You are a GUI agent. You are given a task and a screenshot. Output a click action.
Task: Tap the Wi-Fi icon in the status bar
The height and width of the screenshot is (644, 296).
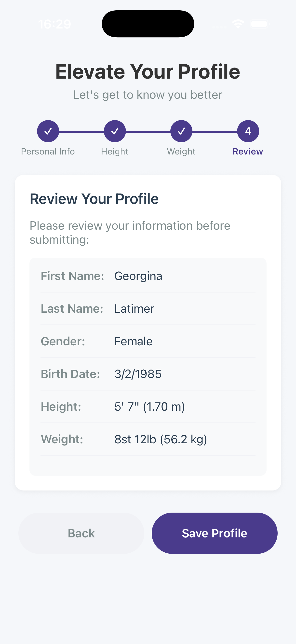238,24
